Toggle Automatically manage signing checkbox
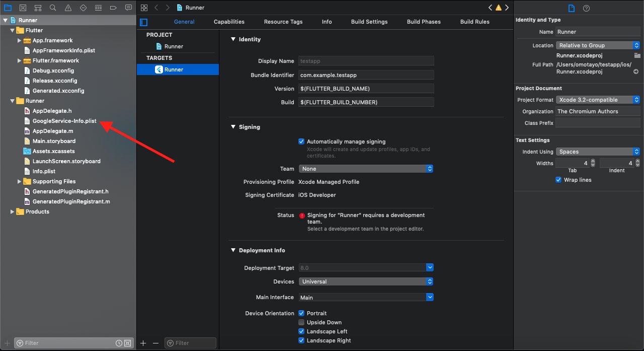644x351 pixels. 301,142
